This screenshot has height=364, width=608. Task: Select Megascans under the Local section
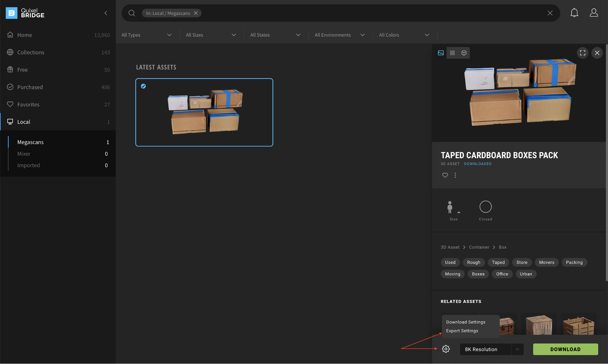[30, 142]
